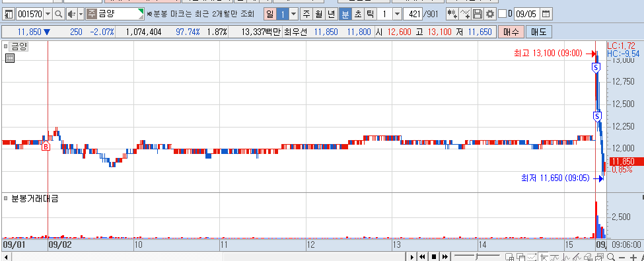Open chart settings gear icon
The height and width of the screenshot is (261, 644).
(x=489, y=15)
